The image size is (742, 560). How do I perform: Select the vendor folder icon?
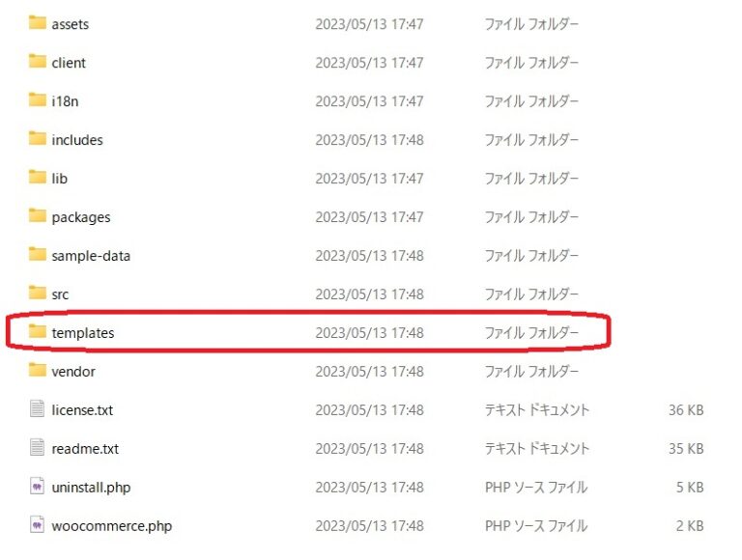point(38,371)
